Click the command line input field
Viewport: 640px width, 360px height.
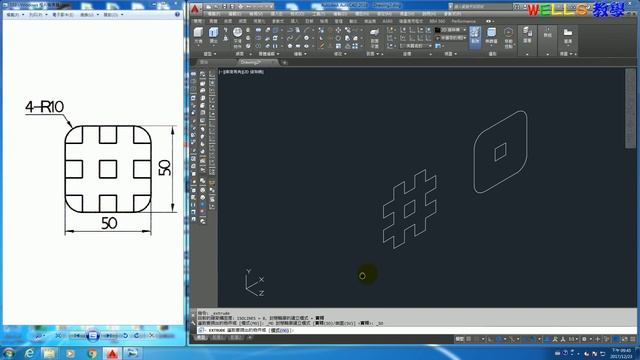tap(416, 330)
